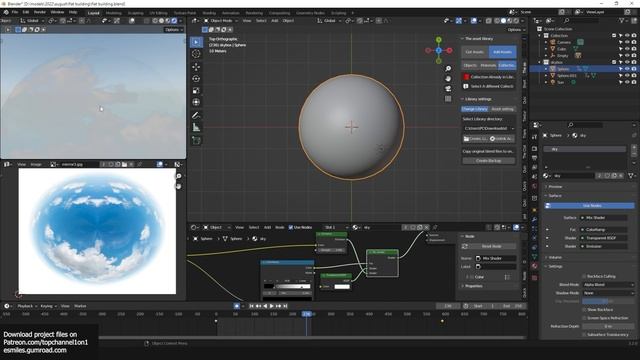Viewport: 640px width, 360px height.
Task: Open the Modifiers wrench properties tab
Action: pyautogui.click(x=535, y=220)
